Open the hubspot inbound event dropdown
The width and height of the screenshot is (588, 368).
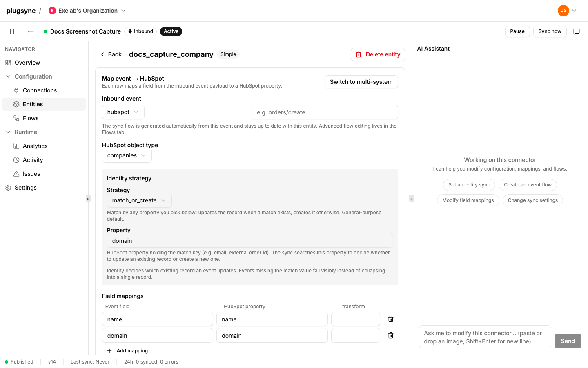pyautogui.click(x=123, y=112)
